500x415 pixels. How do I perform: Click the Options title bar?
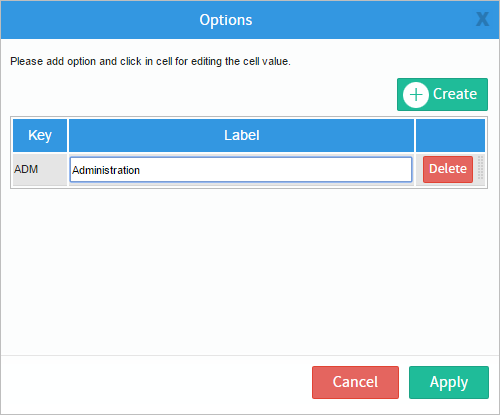(250, 20)
